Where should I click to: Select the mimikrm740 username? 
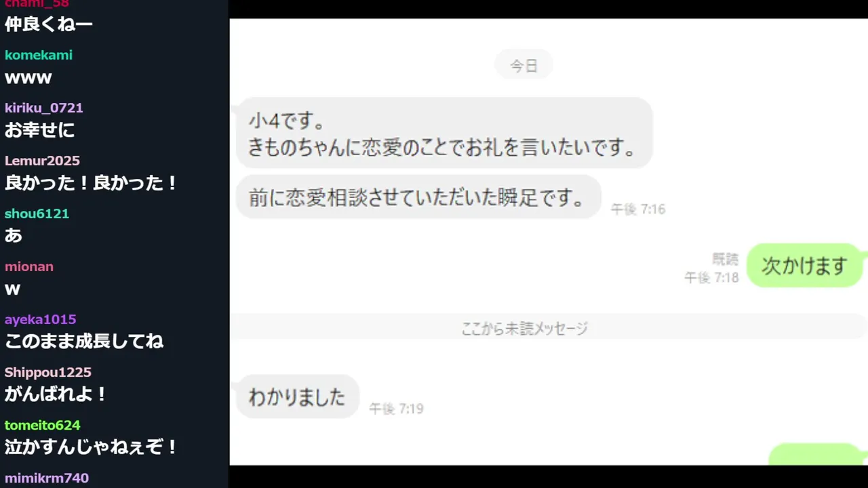point(47,479)
